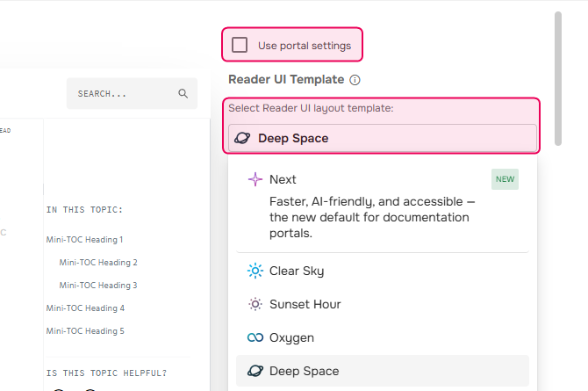Viewport: 588px width, 391px height.
Task: Click the blue sun icon for Clear Sky
Action: pyautogui.click(x=255, y=271)
